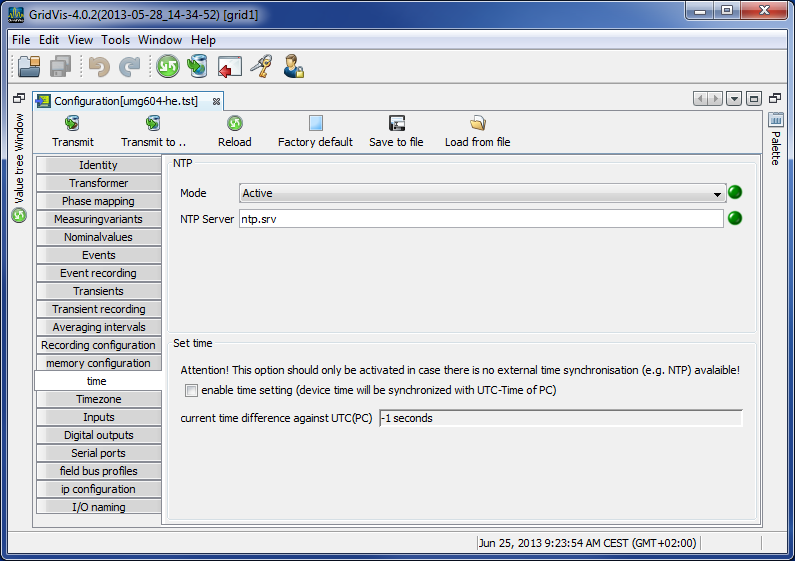795x561 pixels.
Task: Click Save to file icon
Action: 396,124
